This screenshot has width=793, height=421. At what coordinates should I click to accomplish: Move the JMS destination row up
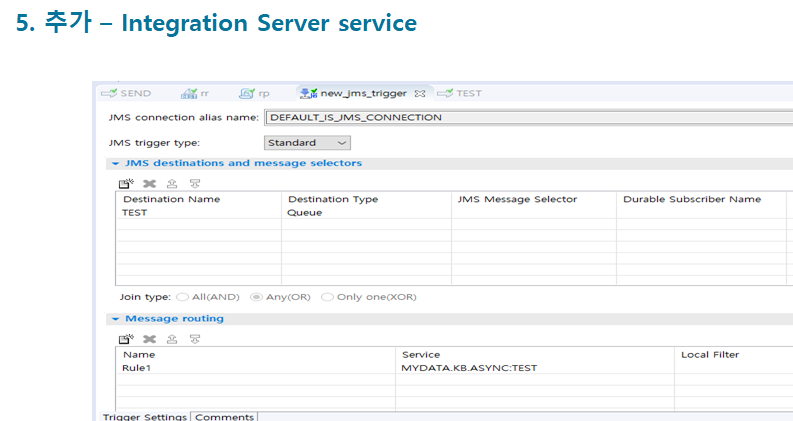[172, 184]
